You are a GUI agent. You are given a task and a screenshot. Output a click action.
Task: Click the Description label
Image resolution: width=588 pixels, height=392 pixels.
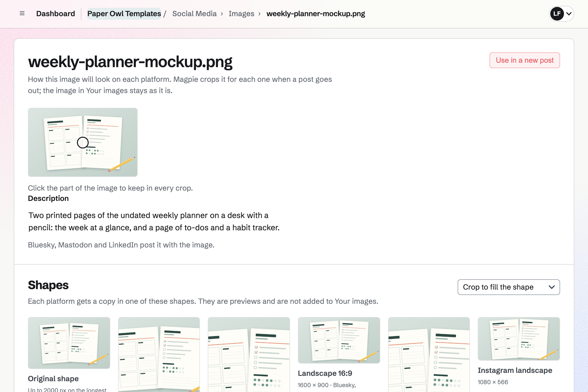tap(48, 198)
